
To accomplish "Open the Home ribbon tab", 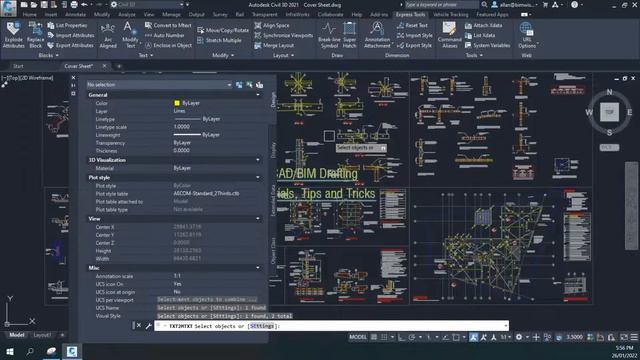I will 29,15.
